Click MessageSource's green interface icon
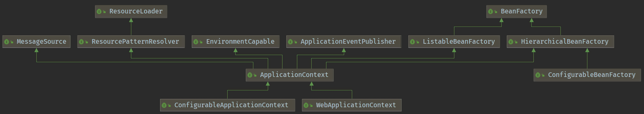644x114 pixels. [x=7, y=42]
